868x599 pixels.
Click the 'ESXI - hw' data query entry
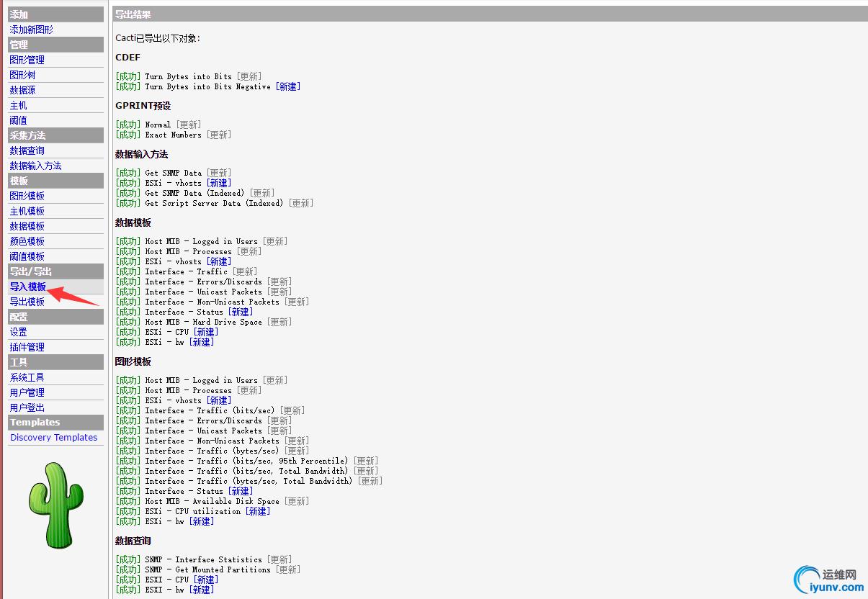(164, 590)
